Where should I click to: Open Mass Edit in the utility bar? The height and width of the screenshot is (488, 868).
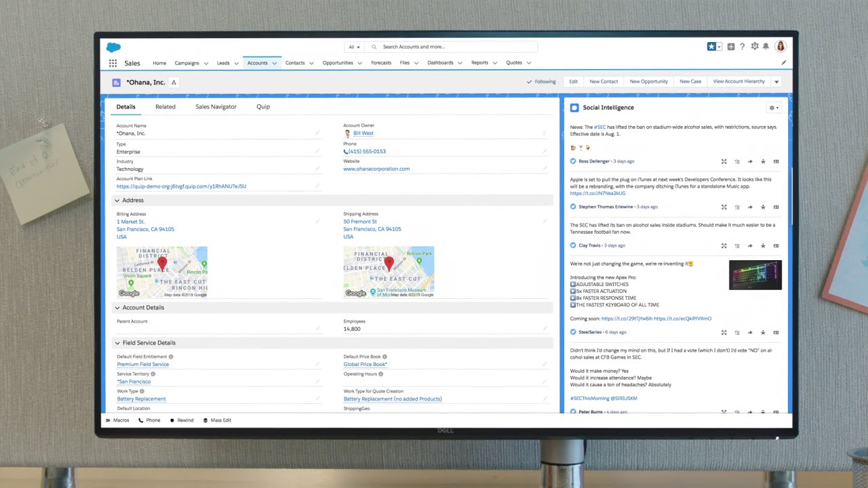pyautogui.click(x=217, y=420)
